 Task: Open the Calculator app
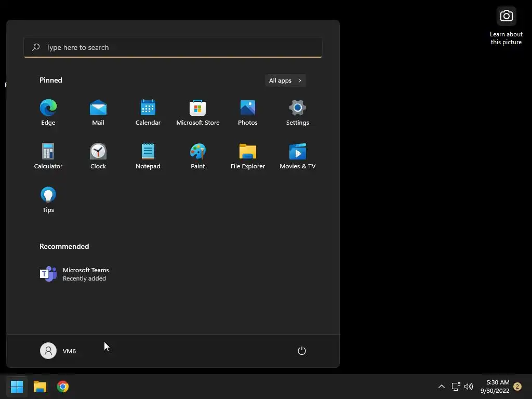pos(48,156)
